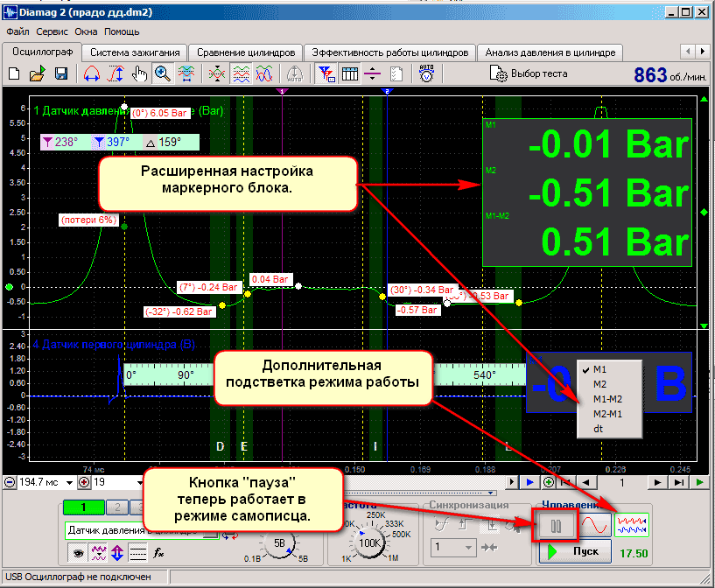Select the horizontal stretch tool (red arch icon)
The height and width of the screenshot is (588, 715).
[92, 73]
